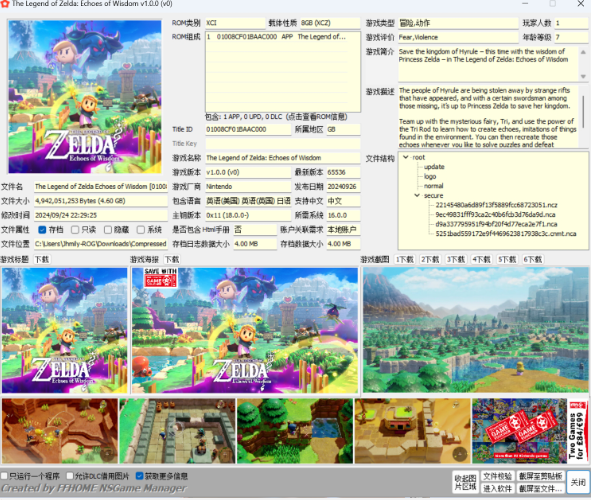Download screenshot with 5下载 button

(x=507, y=259)
